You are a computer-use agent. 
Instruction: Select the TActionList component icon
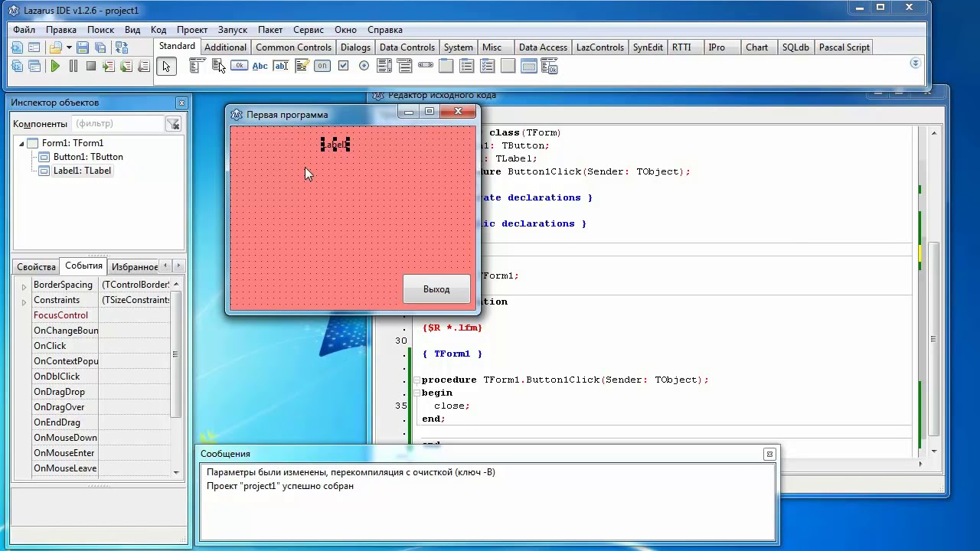tap(550, 66)
